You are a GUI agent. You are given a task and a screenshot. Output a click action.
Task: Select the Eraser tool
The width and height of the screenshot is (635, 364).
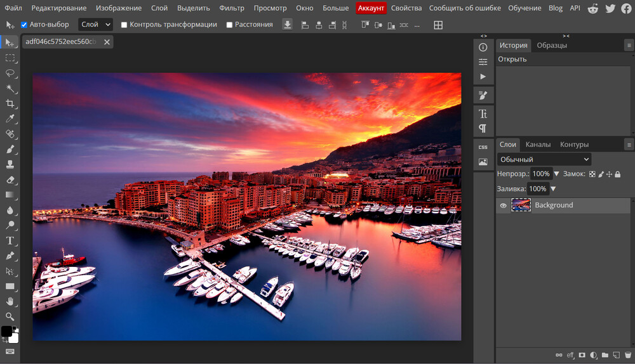[x=10, y=179]
